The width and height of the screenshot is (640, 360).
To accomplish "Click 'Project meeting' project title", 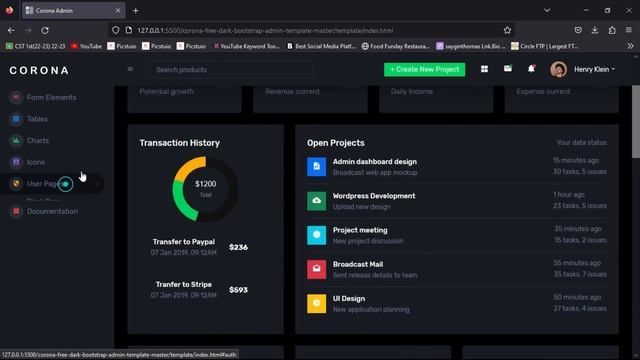I will (360, 230).
